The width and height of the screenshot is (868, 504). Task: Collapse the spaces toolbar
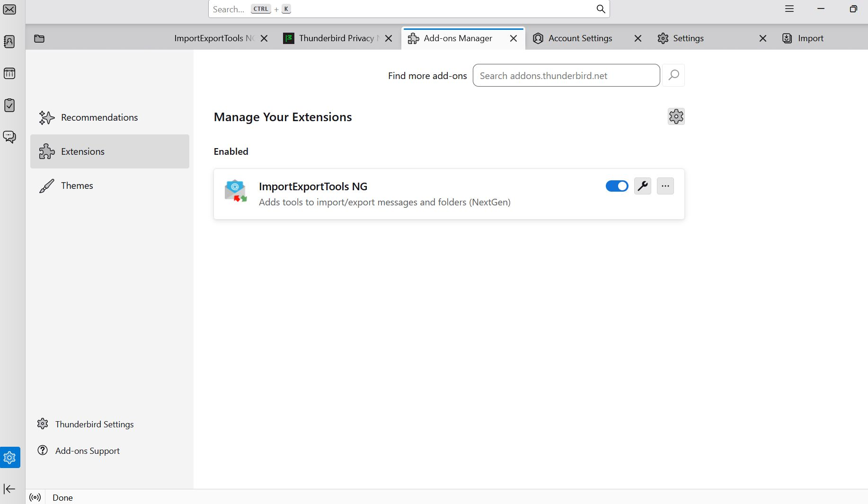(9, 489)
